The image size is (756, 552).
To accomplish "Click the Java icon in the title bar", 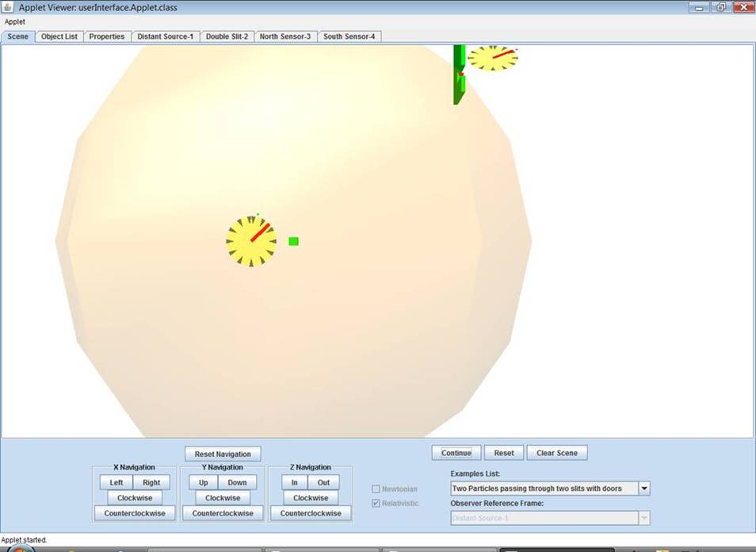I will [x=8, y=6].
